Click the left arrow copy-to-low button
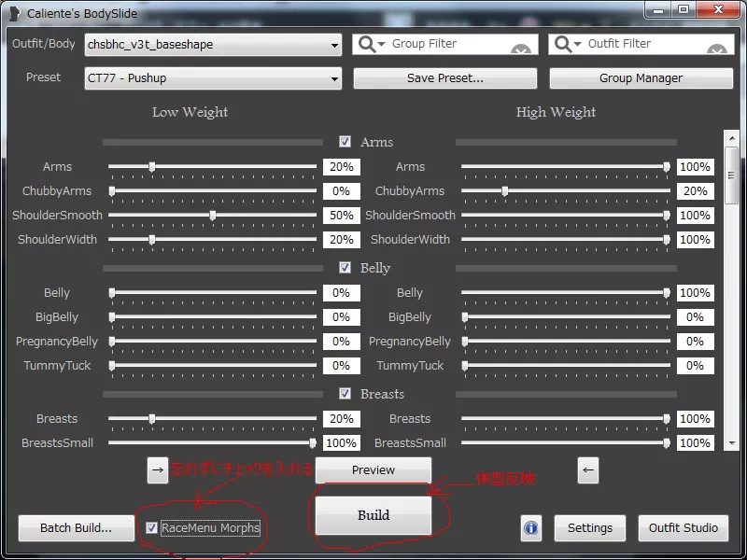 point(588,470)
